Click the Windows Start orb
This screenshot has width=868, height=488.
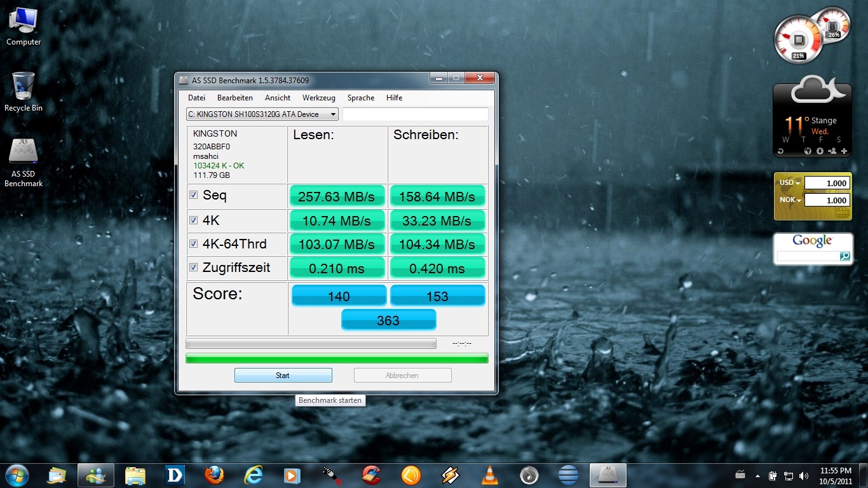tap(17, 475)
